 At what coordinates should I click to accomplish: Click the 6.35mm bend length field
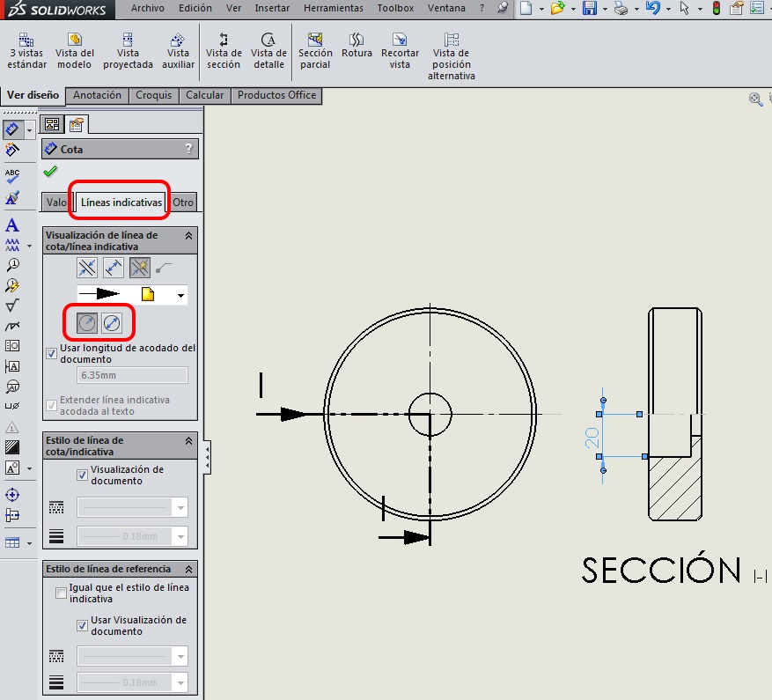132,376
